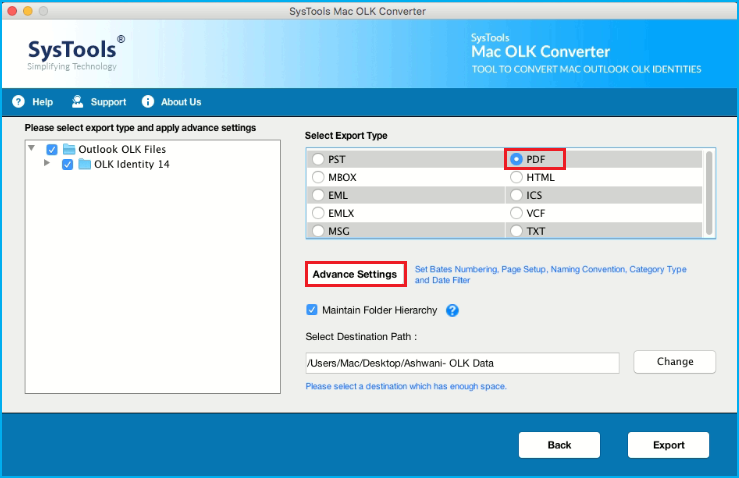Click the 'OLK Identity 14' tree label
The width and height of the screenshot is (739, 478).
[x=131, y=165]
